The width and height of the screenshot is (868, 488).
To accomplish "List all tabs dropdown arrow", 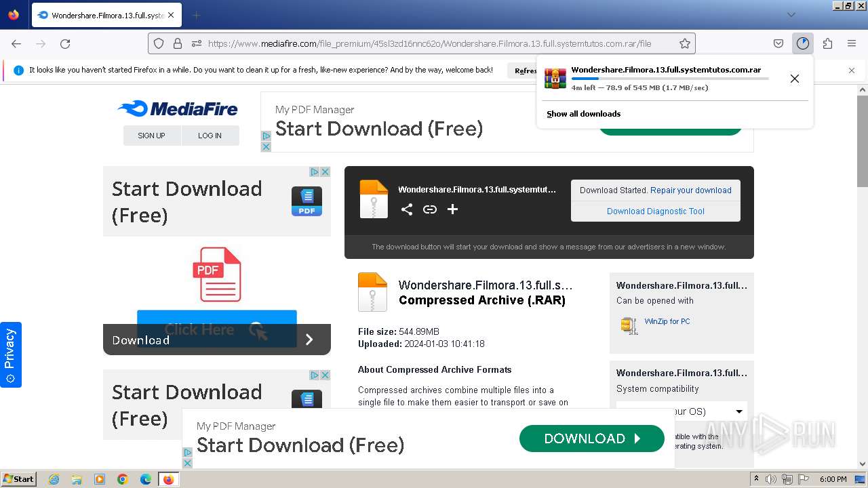I will click(791, 15).
